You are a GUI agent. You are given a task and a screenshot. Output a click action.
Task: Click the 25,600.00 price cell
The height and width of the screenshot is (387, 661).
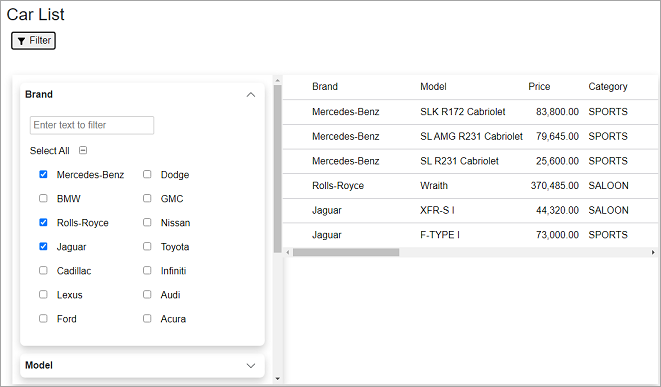pos(557,161)
